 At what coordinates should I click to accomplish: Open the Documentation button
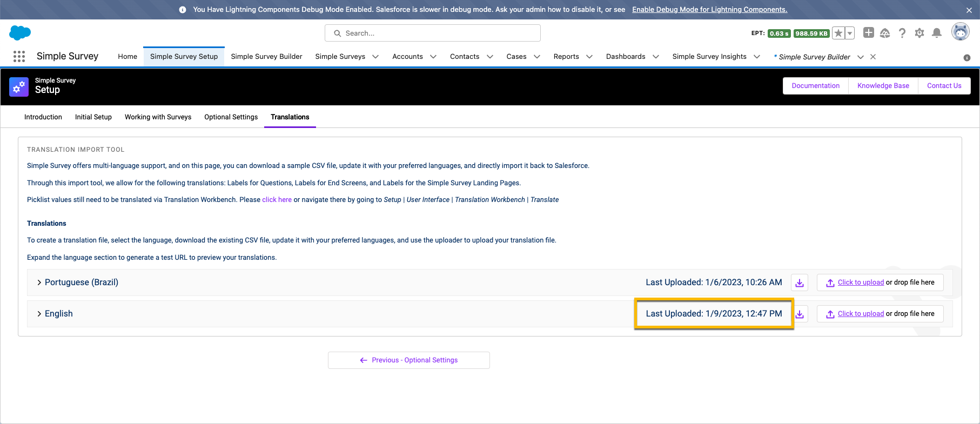(816, 86)
